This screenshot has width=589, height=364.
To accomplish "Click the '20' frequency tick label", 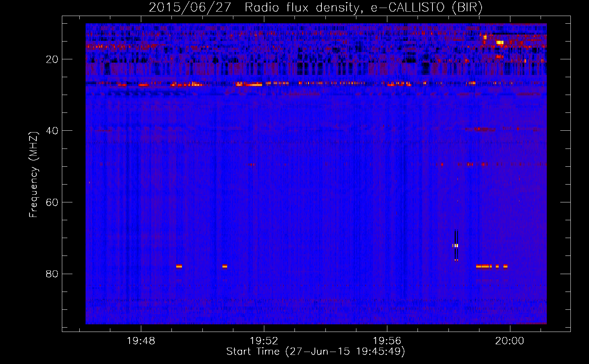I will 52,59.
